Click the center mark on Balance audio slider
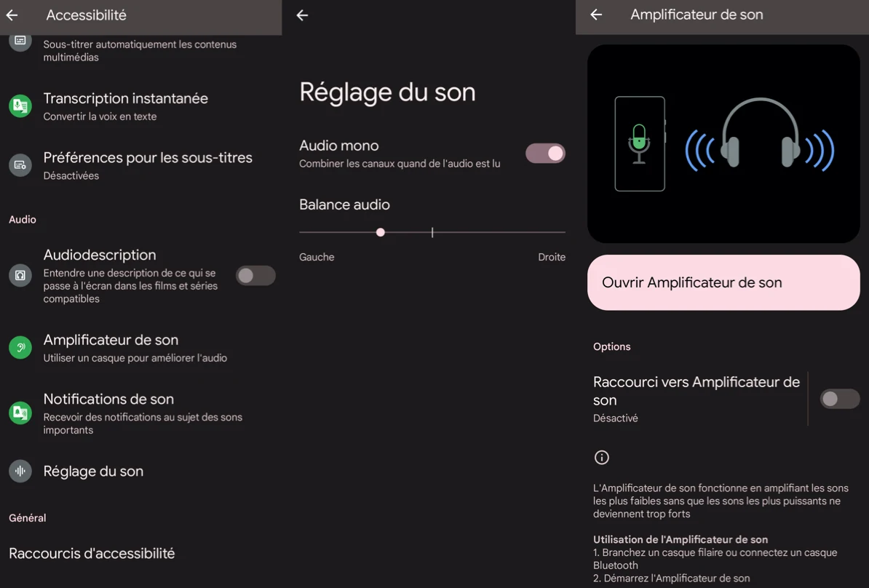Image resolution: width=869 pixels, height=588 pixels. [x=432, y=232]
